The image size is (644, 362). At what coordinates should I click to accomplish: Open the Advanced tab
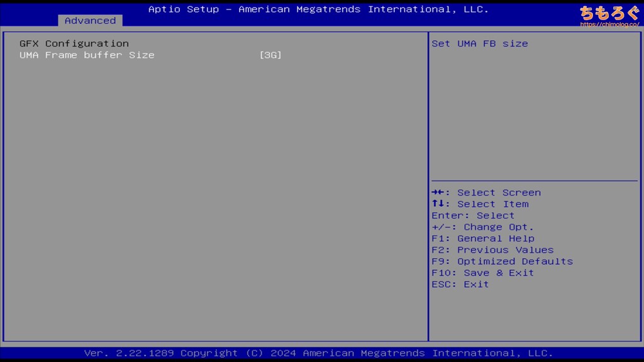tap(90, 21)
